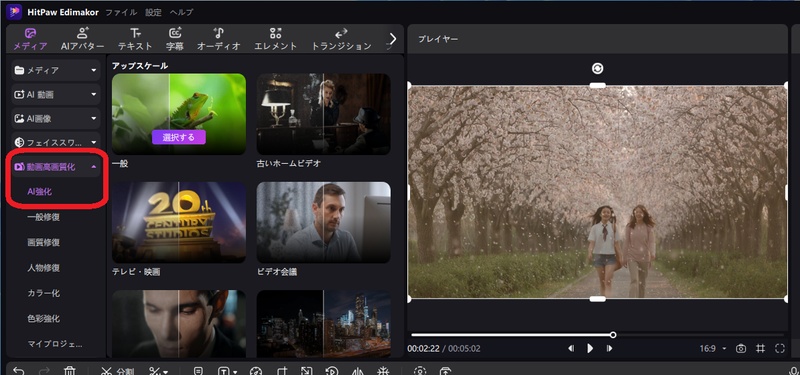Take a snapshot with the camera icon

tap(741, 348)
